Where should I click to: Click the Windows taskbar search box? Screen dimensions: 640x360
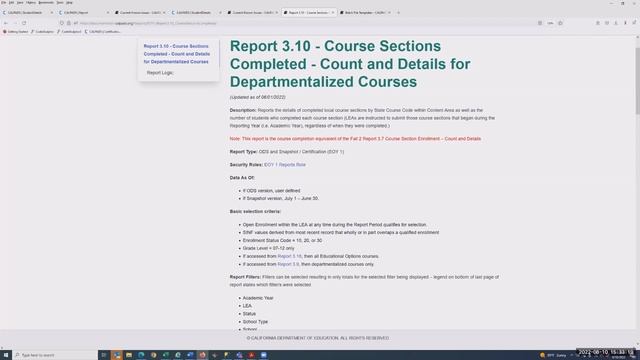tap(55, 355)
